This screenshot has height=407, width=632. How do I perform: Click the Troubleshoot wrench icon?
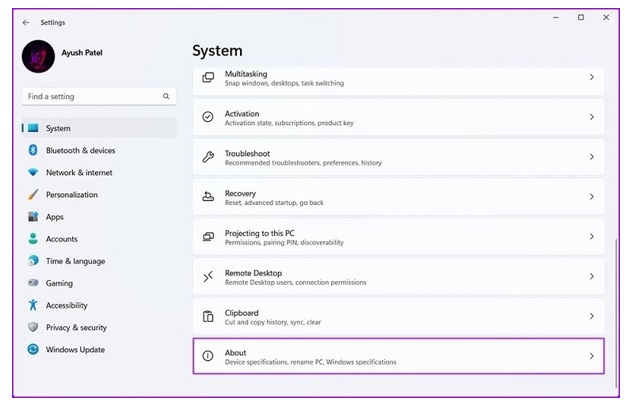pos(208,157)
